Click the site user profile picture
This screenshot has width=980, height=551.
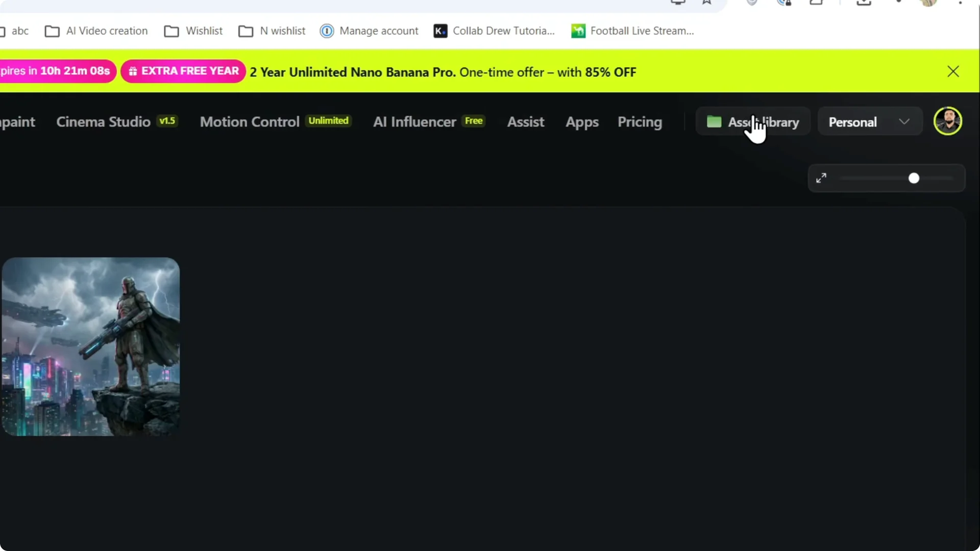(x=948, y=121)
